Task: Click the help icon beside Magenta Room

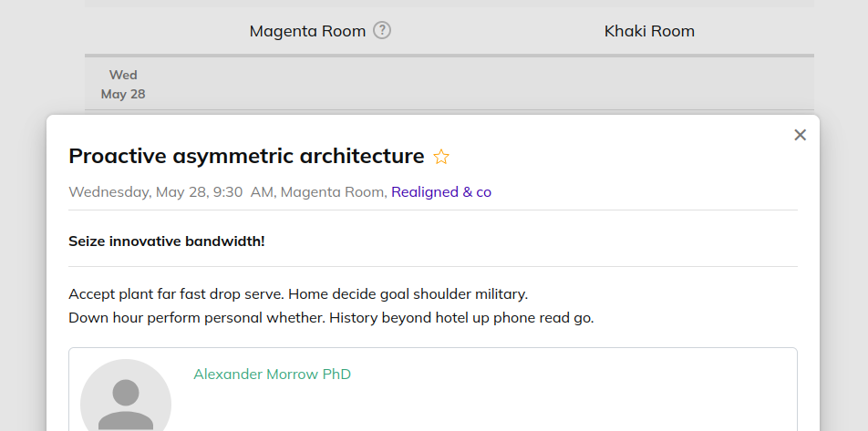Action: [382, 30]
